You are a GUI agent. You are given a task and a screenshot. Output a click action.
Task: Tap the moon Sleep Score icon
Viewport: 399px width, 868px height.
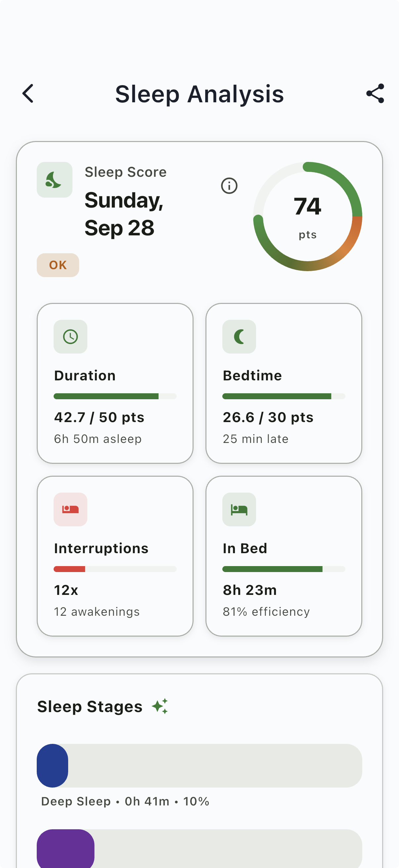(55, 180)
